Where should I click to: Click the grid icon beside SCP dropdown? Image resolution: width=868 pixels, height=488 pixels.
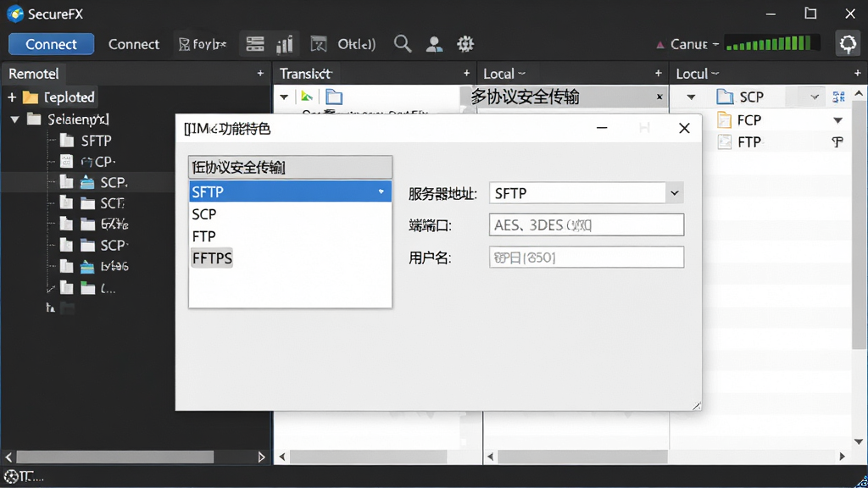click(838, 97)
